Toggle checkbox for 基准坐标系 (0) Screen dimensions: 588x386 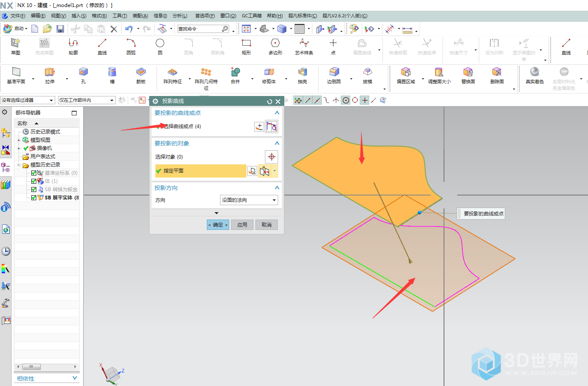[34, 173]
